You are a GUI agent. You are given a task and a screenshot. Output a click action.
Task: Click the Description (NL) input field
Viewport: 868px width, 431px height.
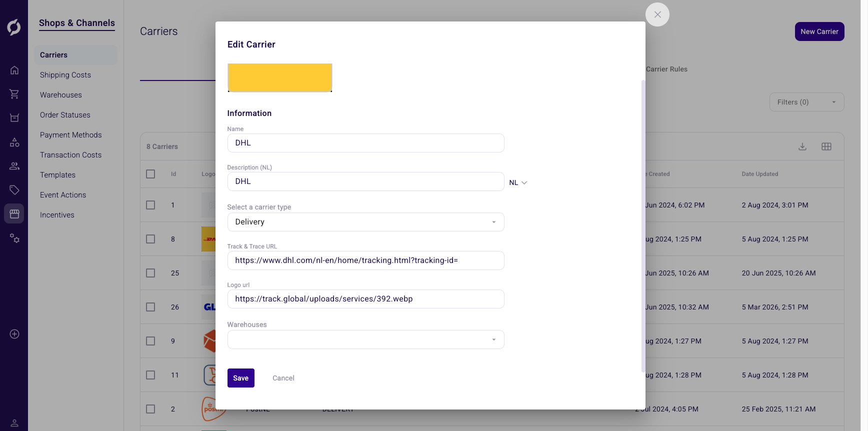pyautogui.click(x=365, y=181)
